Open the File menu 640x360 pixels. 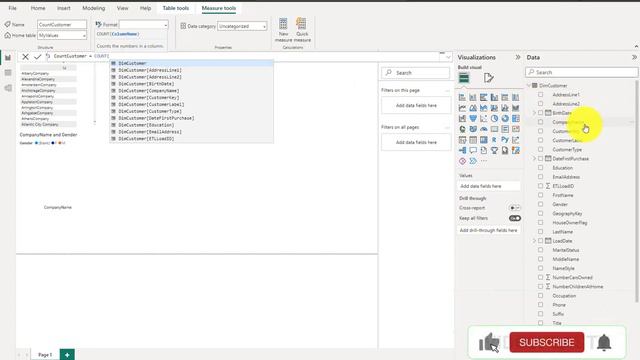pos(13,8)
